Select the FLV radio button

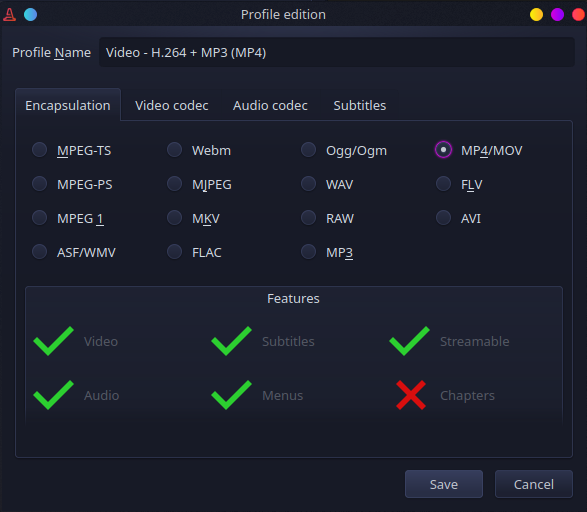tap(443, 184)
